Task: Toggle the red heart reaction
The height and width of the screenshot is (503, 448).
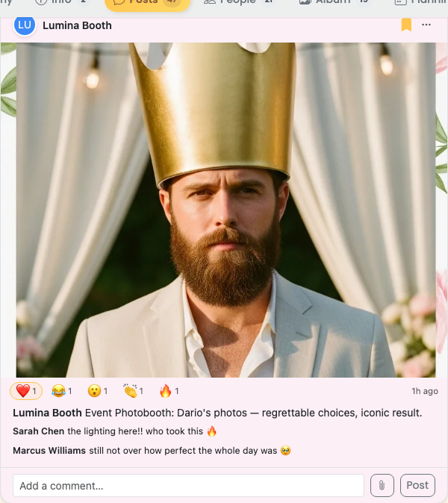Action: pos(26,391)
